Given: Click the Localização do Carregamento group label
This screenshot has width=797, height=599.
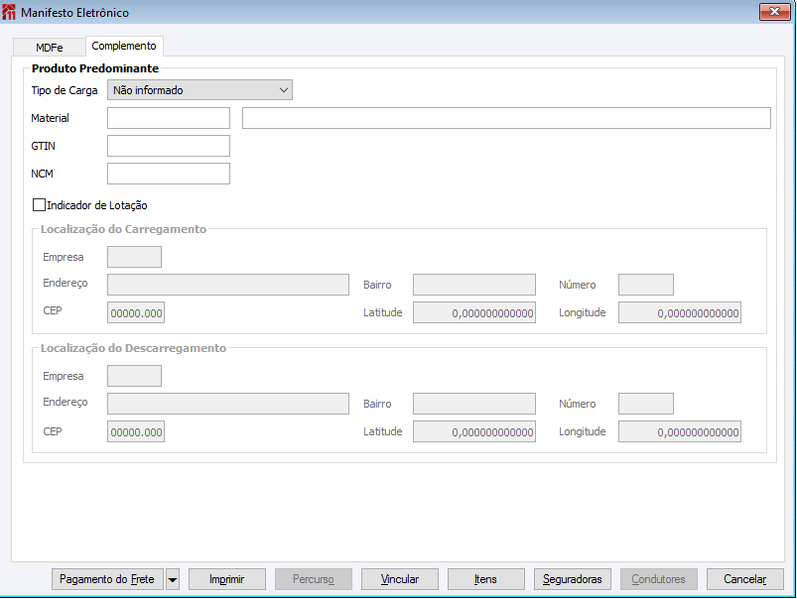Looking at the screenshot, I should click(124, 229).
